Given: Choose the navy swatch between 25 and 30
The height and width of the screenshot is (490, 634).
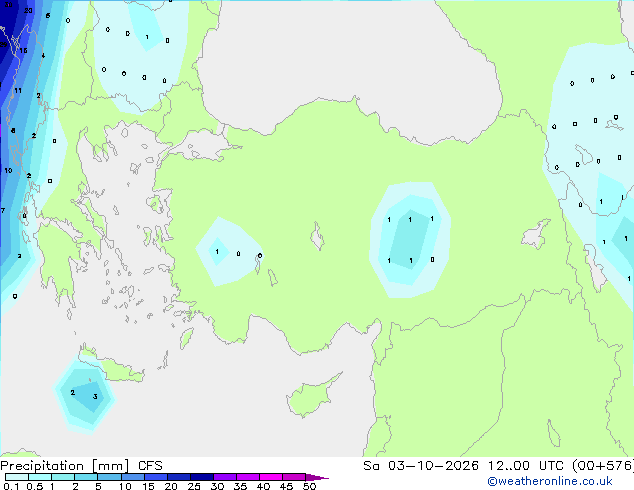Looking at the screenshot, I should click(202, 477).
